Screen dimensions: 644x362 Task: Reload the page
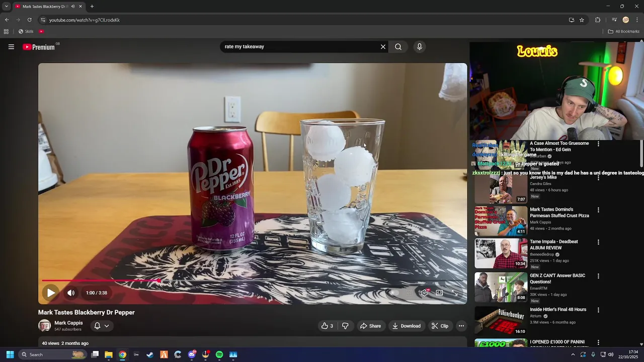click(30, 20)
